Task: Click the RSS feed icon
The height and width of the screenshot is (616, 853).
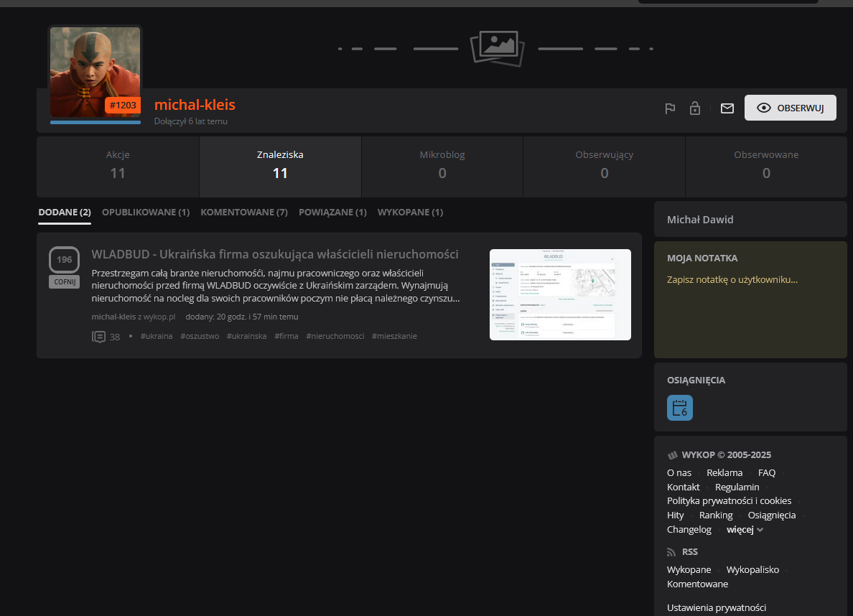Action: (x=671, y=552)
